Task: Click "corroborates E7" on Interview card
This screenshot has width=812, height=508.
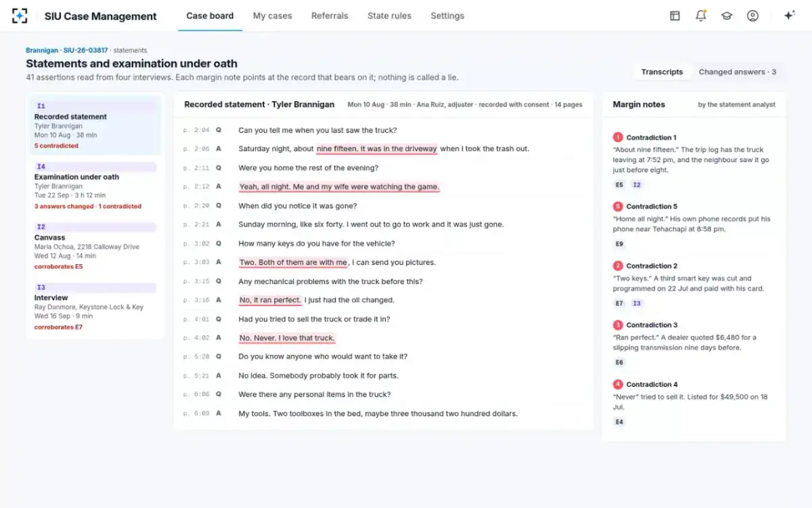Action: (59, 327)
